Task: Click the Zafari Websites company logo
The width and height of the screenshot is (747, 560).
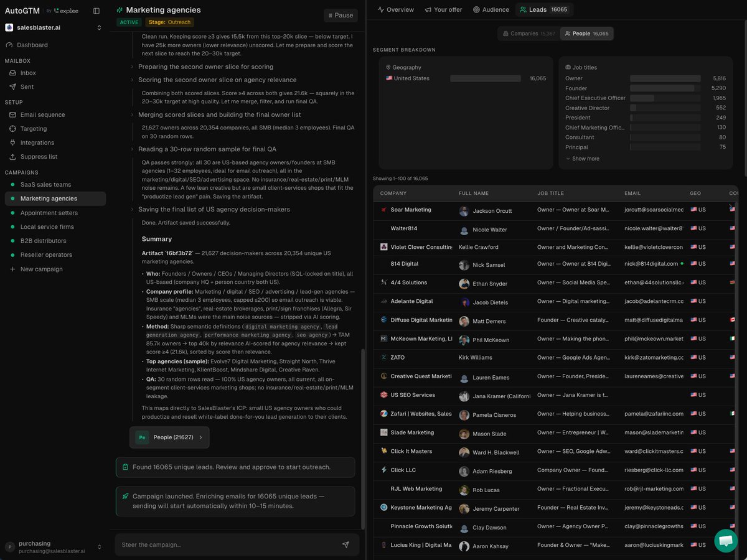Action: [x=384, y=414]
